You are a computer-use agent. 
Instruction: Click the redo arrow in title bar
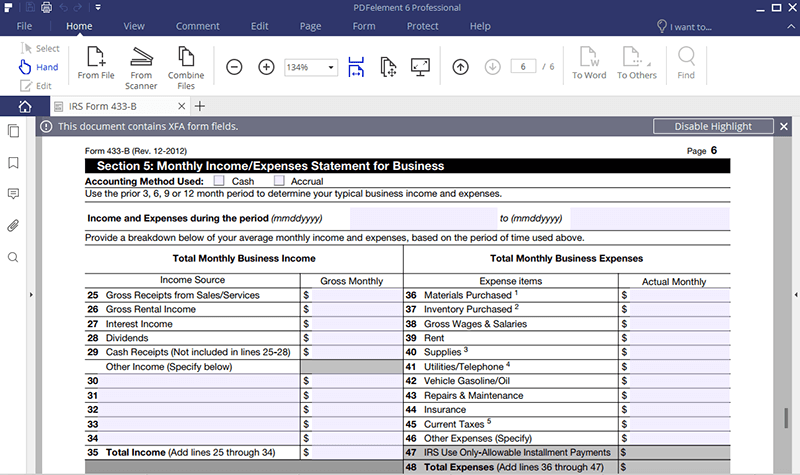78,7
